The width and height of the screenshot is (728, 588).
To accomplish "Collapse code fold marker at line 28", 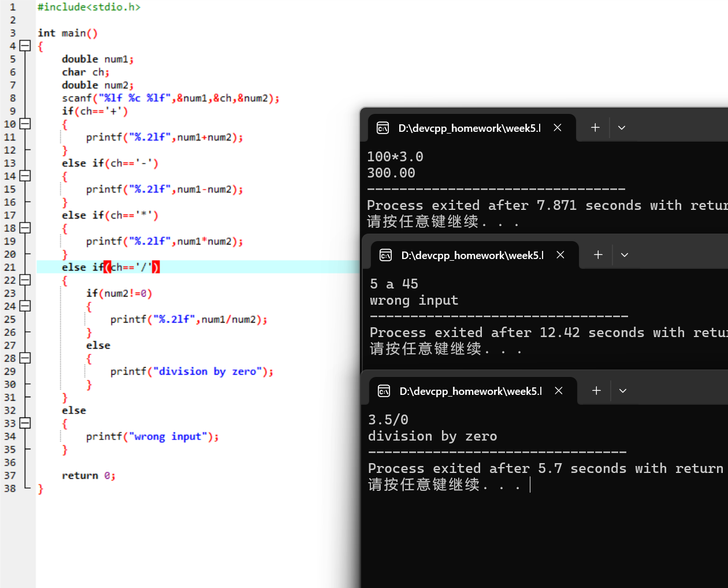I will (25, 358).
